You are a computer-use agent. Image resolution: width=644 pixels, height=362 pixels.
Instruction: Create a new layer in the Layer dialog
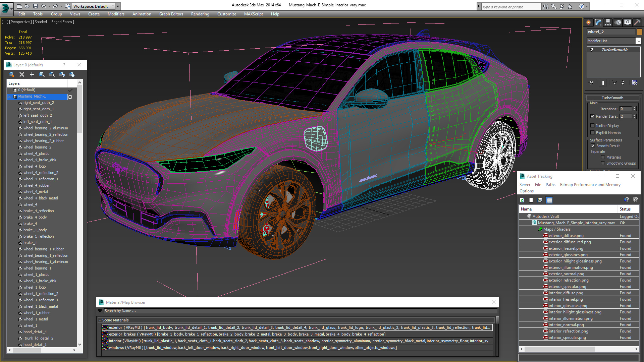click(x=12, y=74)
